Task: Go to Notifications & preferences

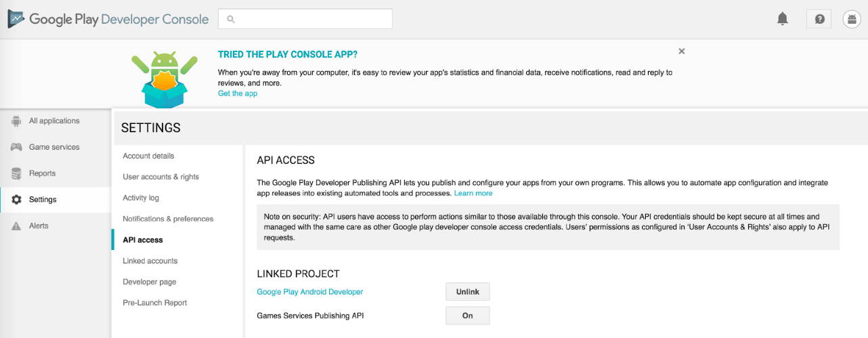Action: pyautogui.click(x=168, y=219)
